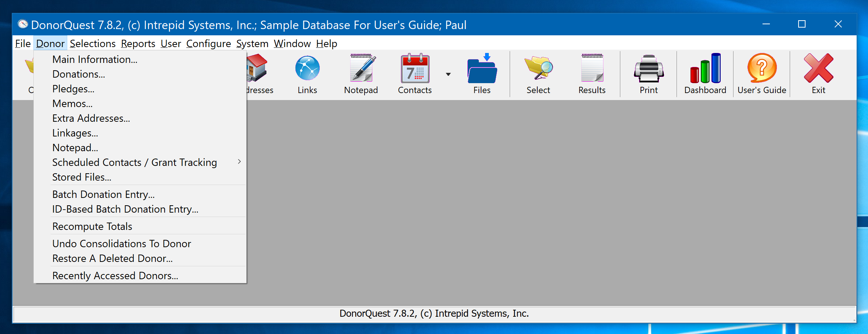Click the DonorQuest title bar app icon
The height and width of the screenshot is (334, 868).
[23, 24]
